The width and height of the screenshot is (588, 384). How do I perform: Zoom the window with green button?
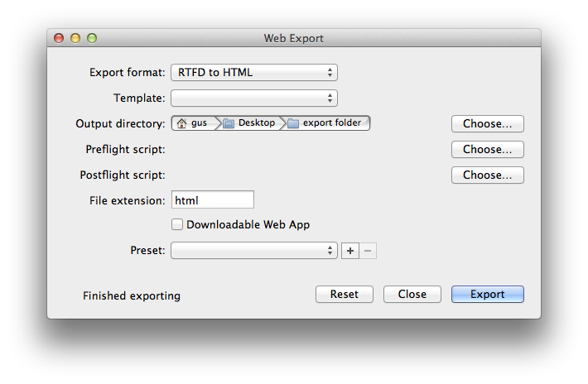coord(92,38)
